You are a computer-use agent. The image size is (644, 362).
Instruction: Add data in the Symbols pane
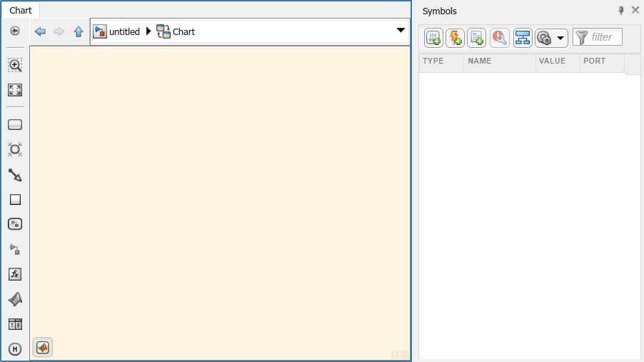tap(433, 38)
